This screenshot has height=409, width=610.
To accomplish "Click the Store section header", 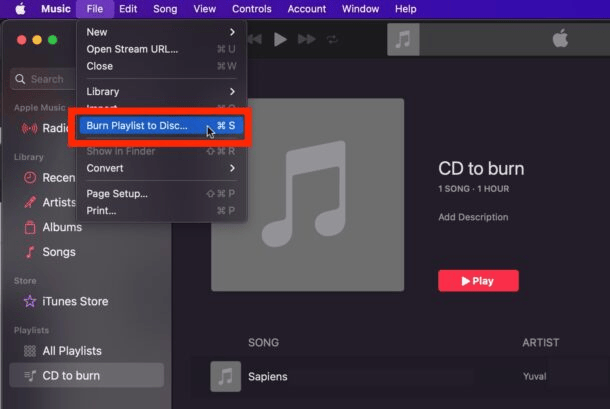I will pyautogui.click(x=25, y=281).
